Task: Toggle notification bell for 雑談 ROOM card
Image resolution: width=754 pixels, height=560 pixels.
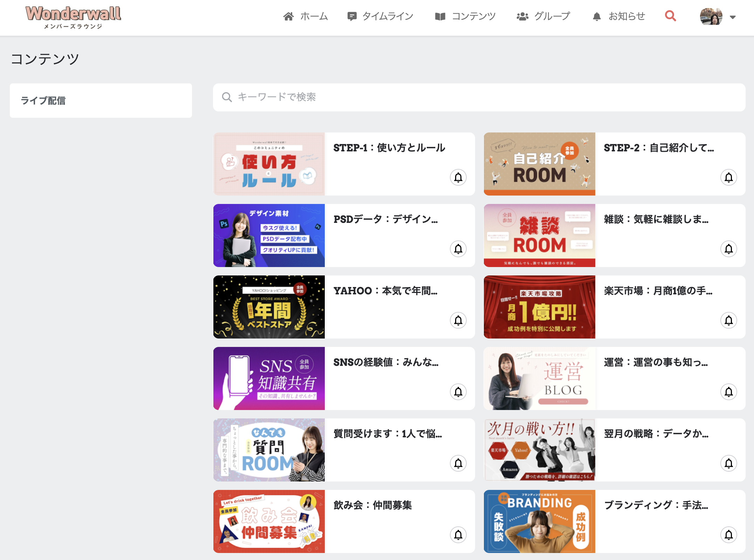Action: click(728, 249)
